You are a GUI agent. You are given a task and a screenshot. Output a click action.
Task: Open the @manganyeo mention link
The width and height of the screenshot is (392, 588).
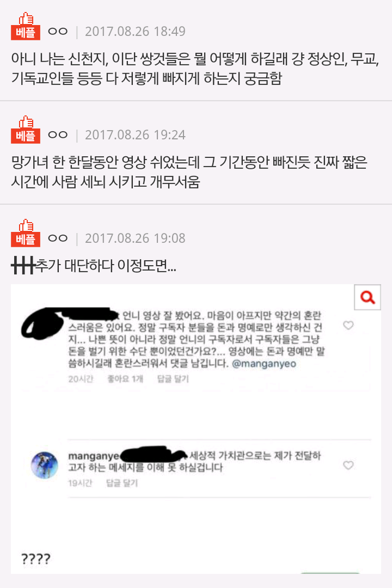264,364
